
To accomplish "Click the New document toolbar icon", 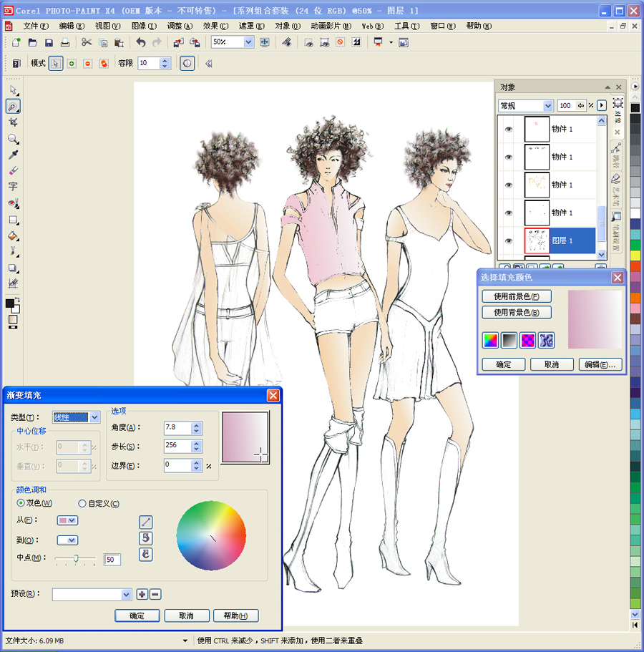I will tap(16, 42).
